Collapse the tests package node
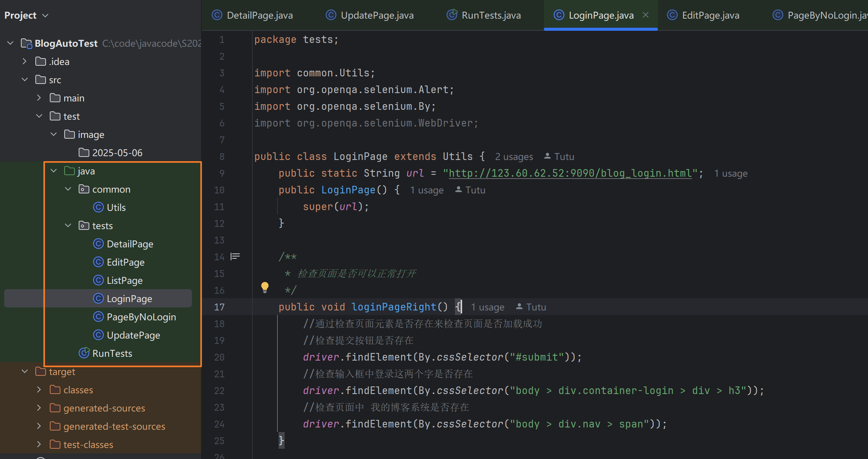 [x=68, y=225]
